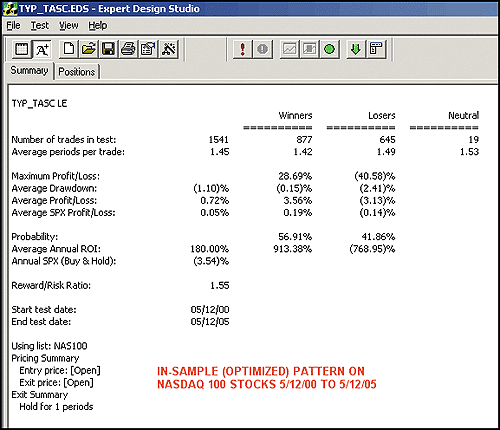The image size is (500, 430).
Task: Click the calendar grid toolbar icon
Action: coord(22,49)
